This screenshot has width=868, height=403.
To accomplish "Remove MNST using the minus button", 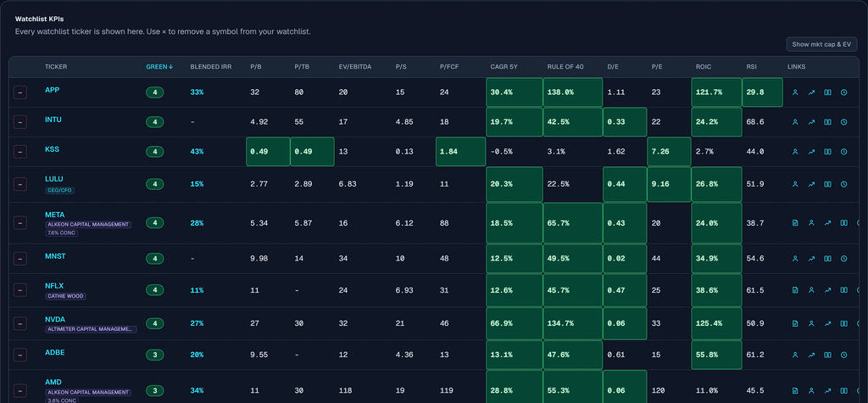I will 20,258.
